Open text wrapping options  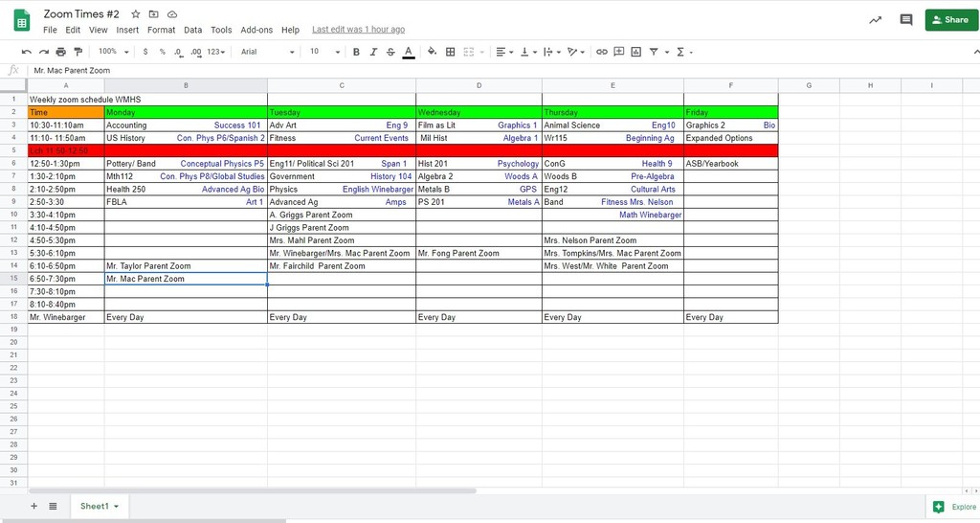552,52
